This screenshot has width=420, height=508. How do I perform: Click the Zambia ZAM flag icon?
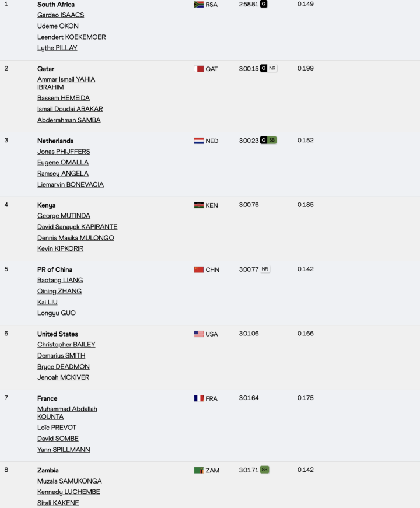tap(198, 470)
